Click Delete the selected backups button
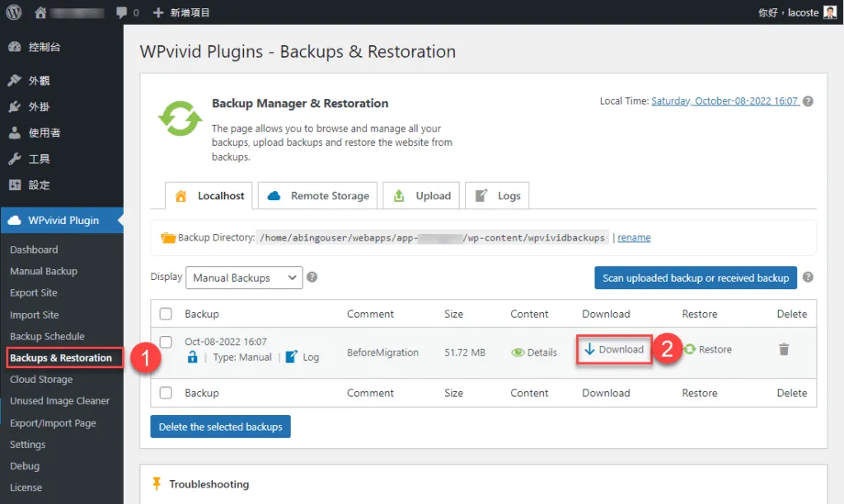The width and height of the screenshot is (844, 504). point(220,427)
